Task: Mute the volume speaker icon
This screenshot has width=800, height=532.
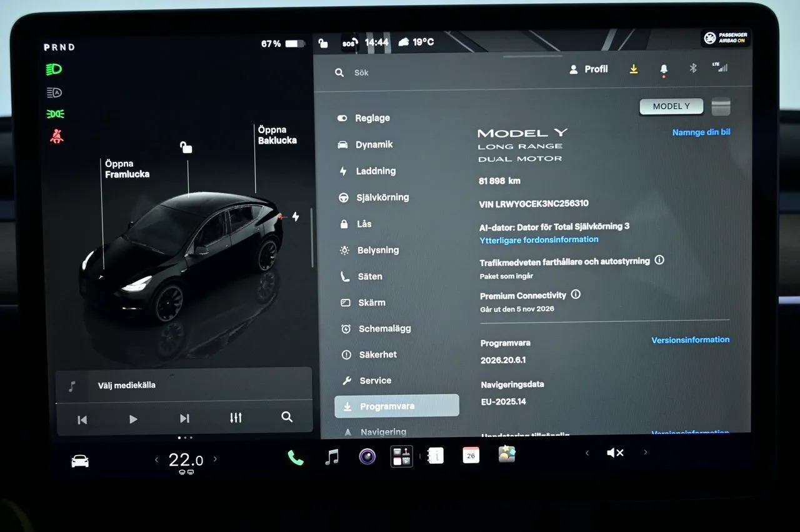Action: coord(615,453)
